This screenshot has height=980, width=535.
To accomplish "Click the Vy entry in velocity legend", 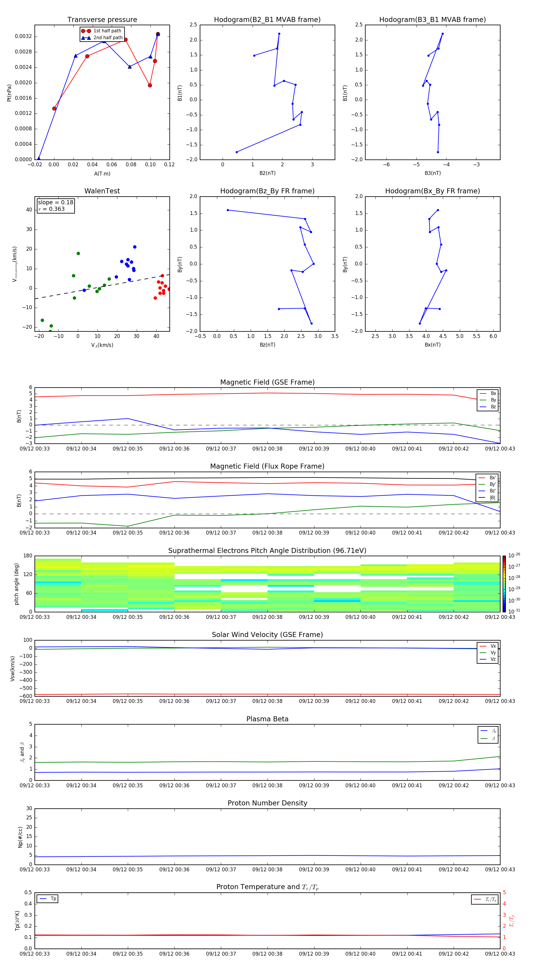I will 488,653.
